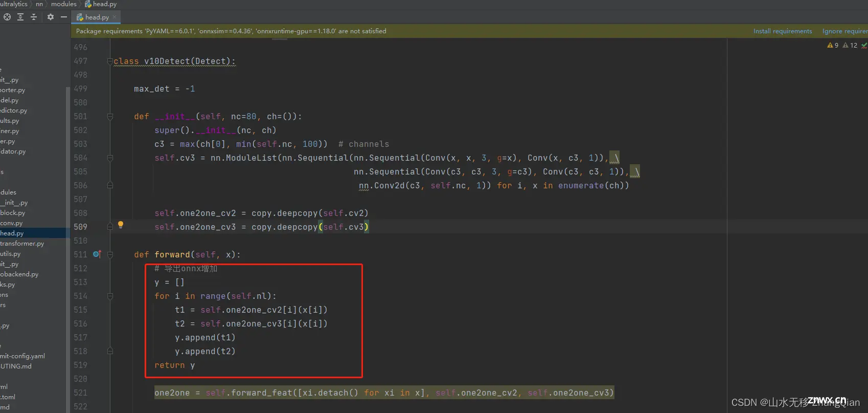
Task: Click the override method gutter icon on line 511
Action: (x=97, y=254)
